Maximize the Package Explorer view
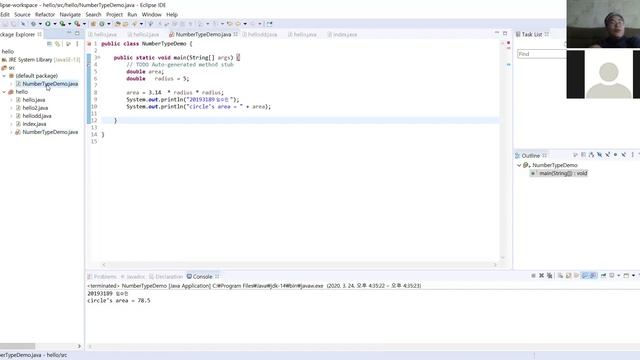Viewport: 640px width, 360px height. pyautogui.click(x=77, y=33)
